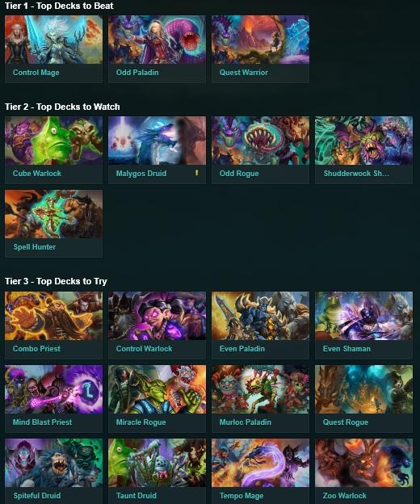Screen dimensions: 420x504
Task: Select the Odd Paladin deck artwork
Action: pos(157,40)
